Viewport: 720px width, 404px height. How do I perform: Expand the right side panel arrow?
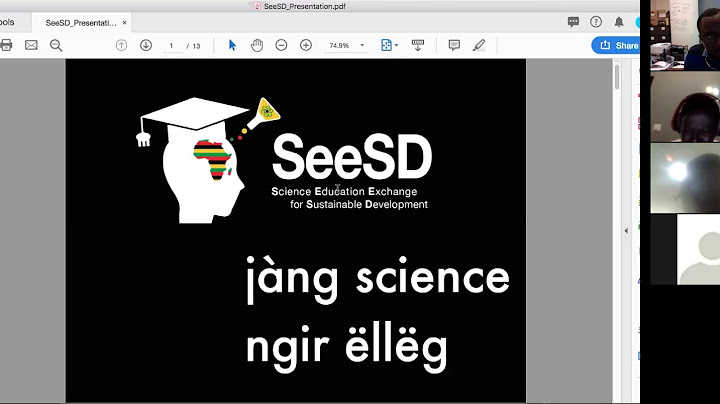click(626, 230)
